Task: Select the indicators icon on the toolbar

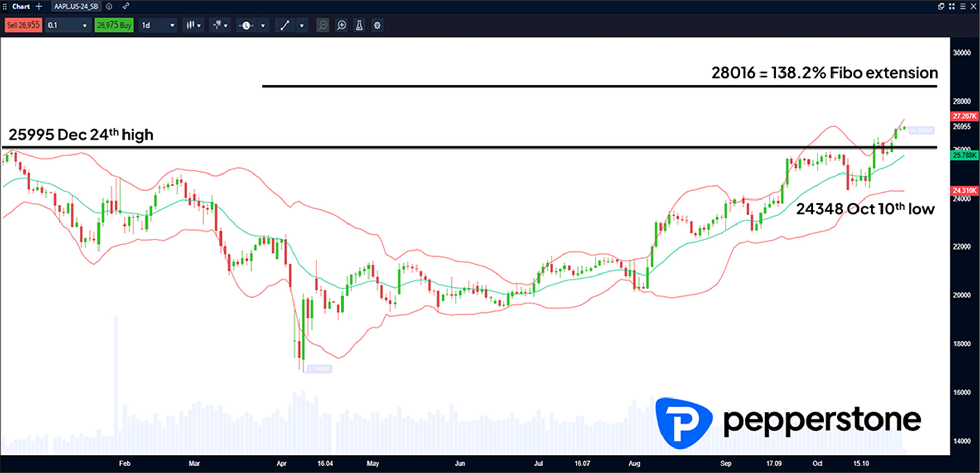Action: (x=217, y=25)
